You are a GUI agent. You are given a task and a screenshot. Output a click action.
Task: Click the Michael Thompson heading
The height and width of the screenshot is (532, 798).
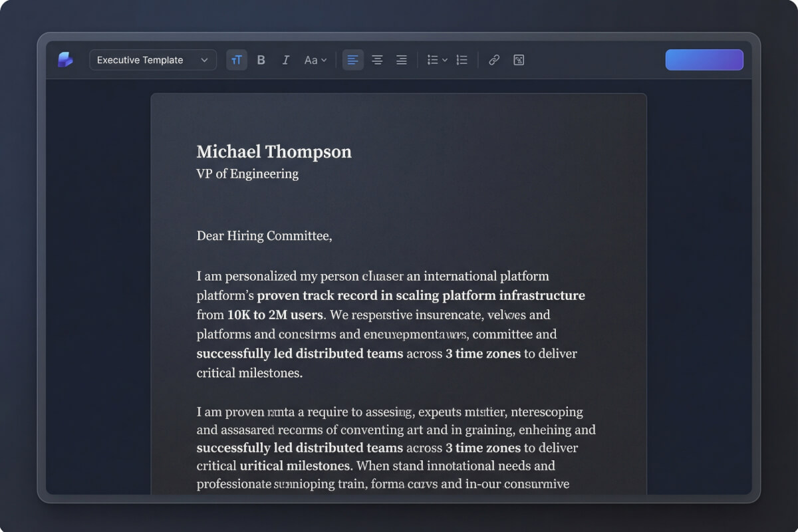coord(273,152)
